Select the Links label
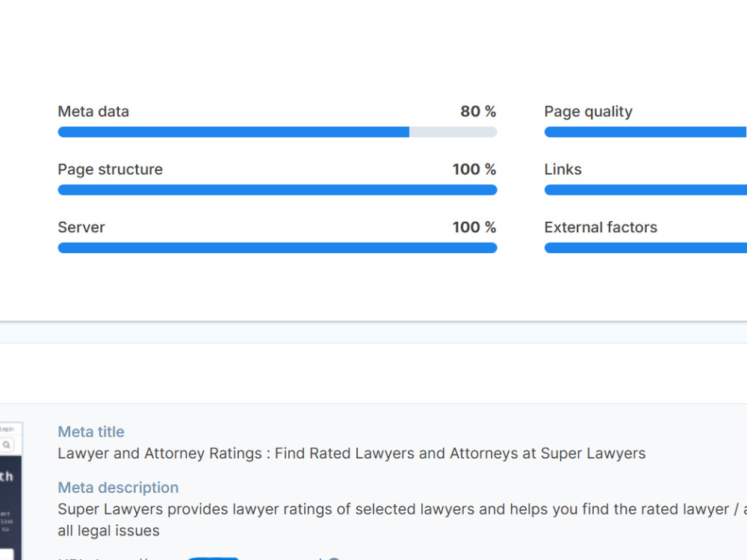 coord(562,169)
